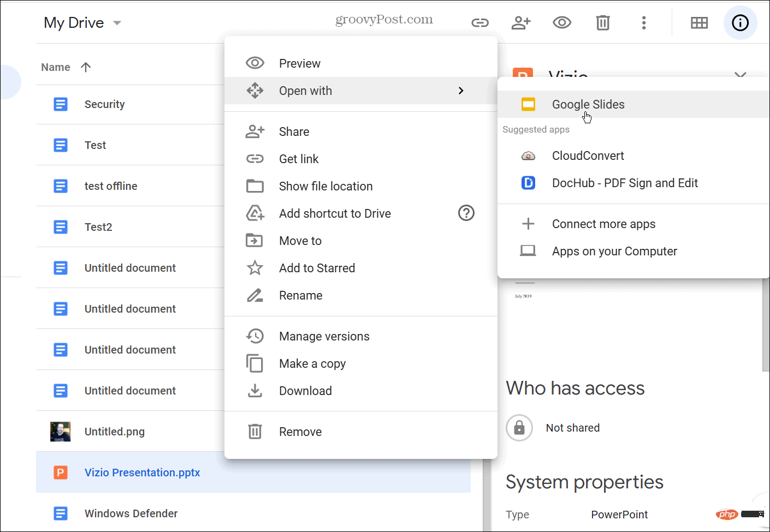Screen dimensions: 770x532
Task: Open file with Google Slides
Action: click(633, 104)
